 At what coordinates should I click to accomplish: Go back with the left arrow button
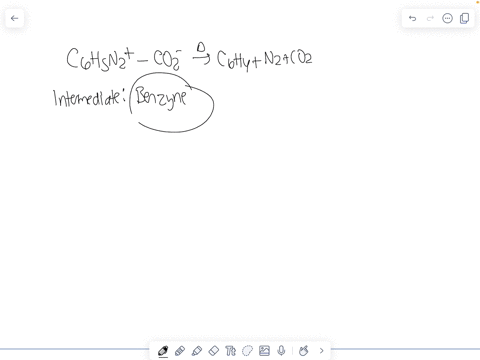point(14,18)
